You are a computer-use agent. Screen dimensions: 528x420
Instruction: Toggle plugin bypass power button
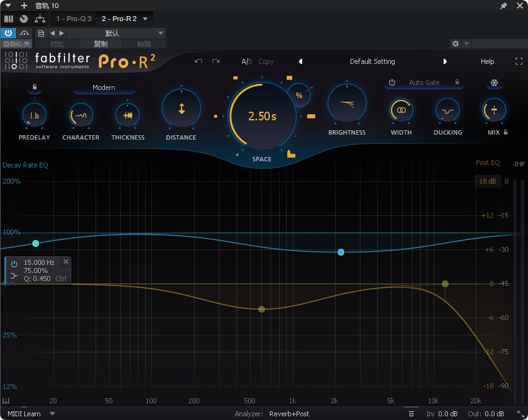point(8,33)
